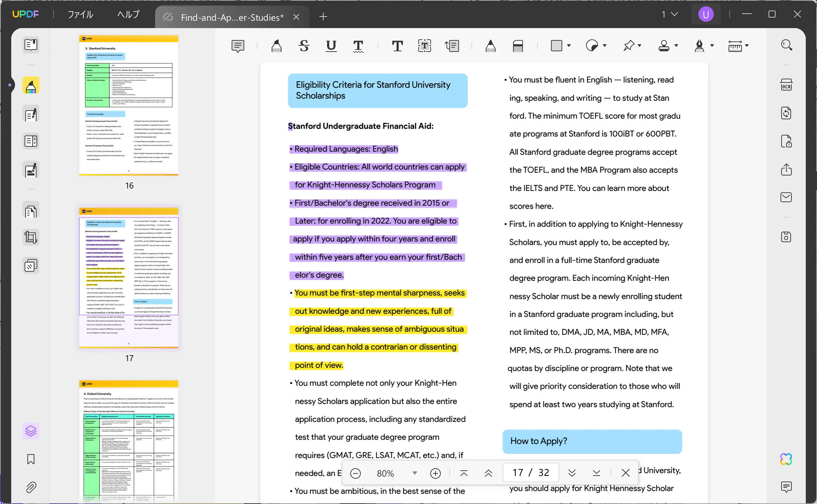Open the user account avatar U

(x=706, y=14)
